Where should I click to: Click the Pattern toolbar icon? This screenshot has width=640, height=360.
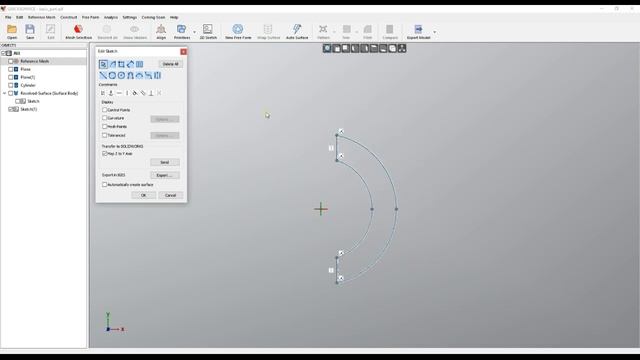(323, 31)
